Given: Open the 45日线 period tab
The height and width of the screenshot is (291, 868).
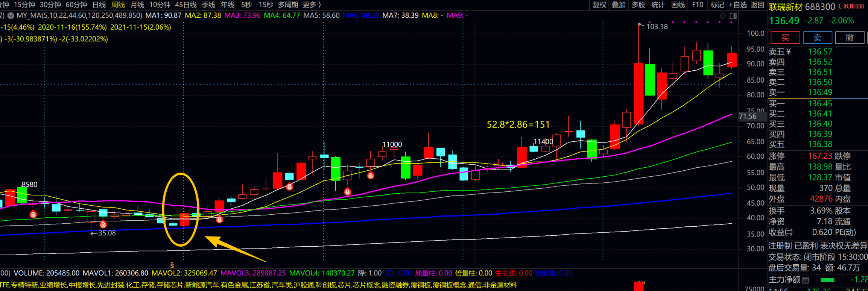Looking at the screenshot, I should point(186,5).
